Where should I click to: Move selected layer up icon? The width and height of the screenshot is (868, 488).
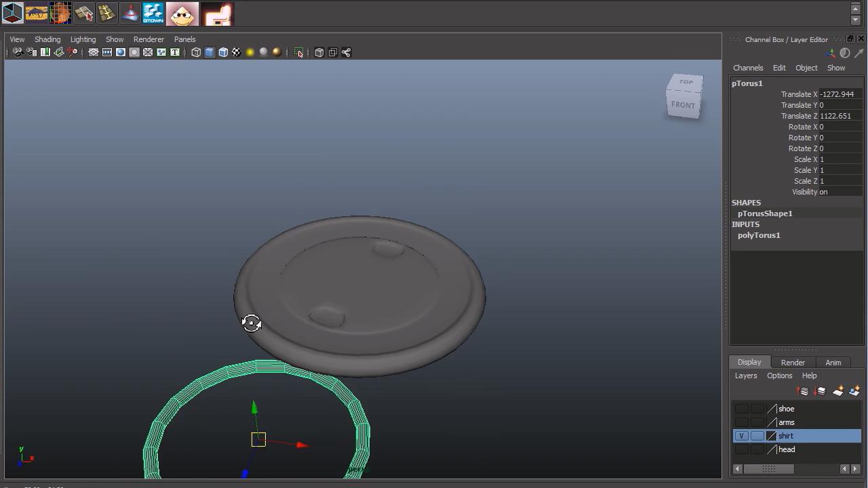pos(803,391)
